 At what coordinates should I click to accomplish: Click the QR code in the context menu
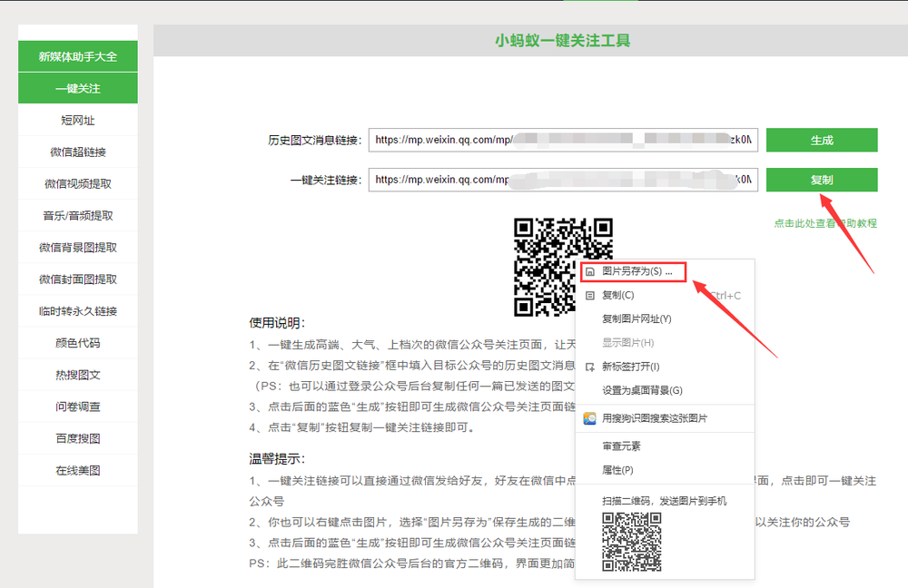[632, 542]
